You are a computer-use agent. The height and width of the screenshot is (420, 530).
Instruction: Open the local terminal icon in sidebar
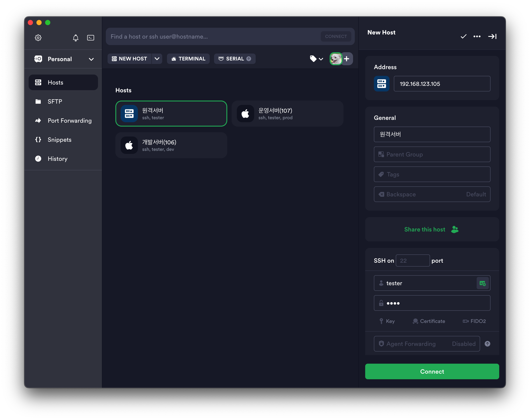click(90, 37)
